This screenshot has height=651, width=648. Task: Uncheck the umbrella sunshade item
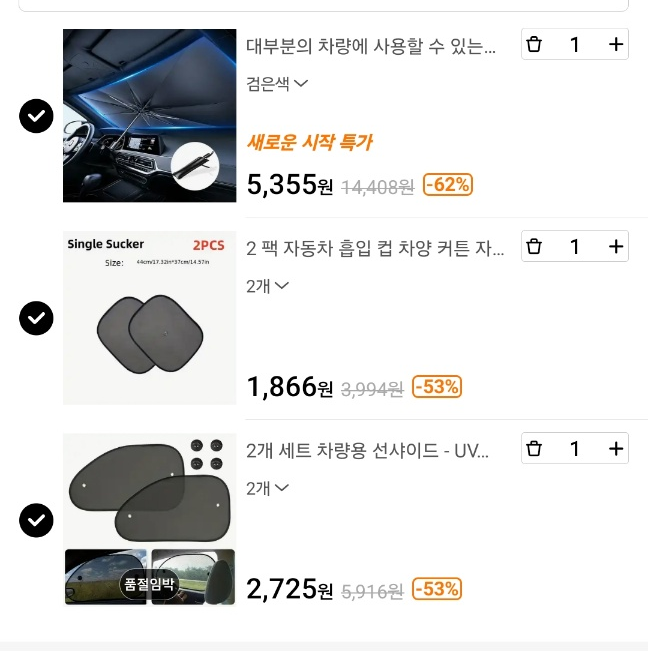37,116
